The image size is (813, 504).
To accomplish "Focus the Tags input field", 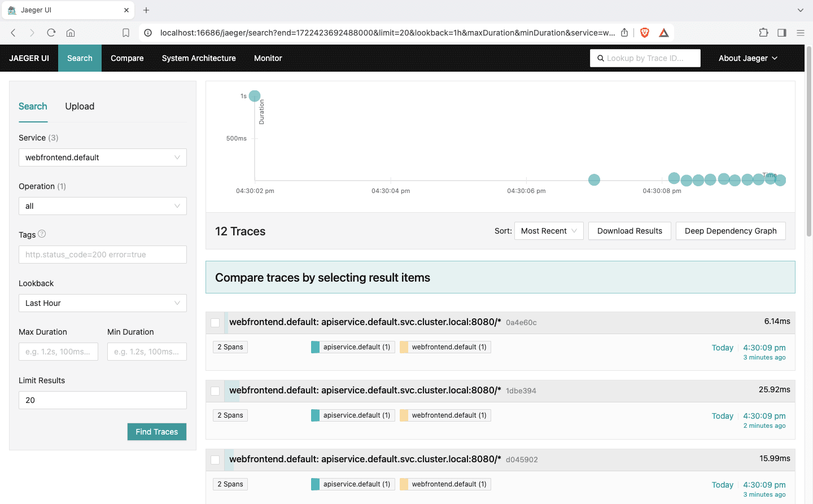I will (103, 255).
